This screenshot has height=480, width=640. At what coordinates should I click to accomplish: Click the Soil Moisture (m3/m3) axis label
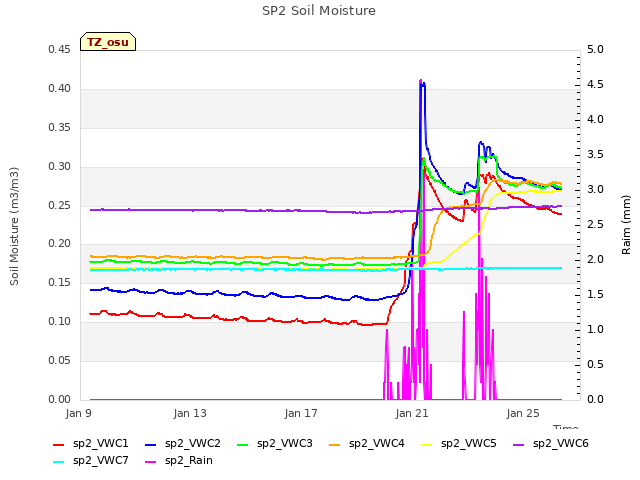coord(14,226)
